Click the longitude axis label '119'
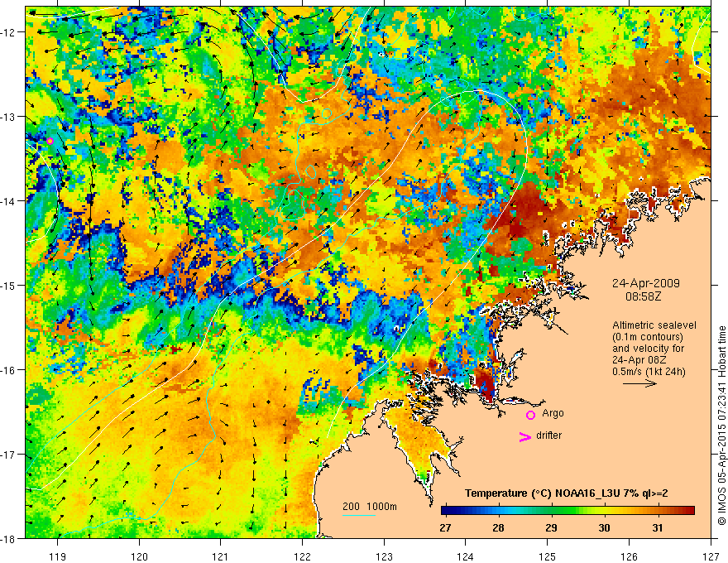This screenshot has width=728, height=563. click(58, 556)
